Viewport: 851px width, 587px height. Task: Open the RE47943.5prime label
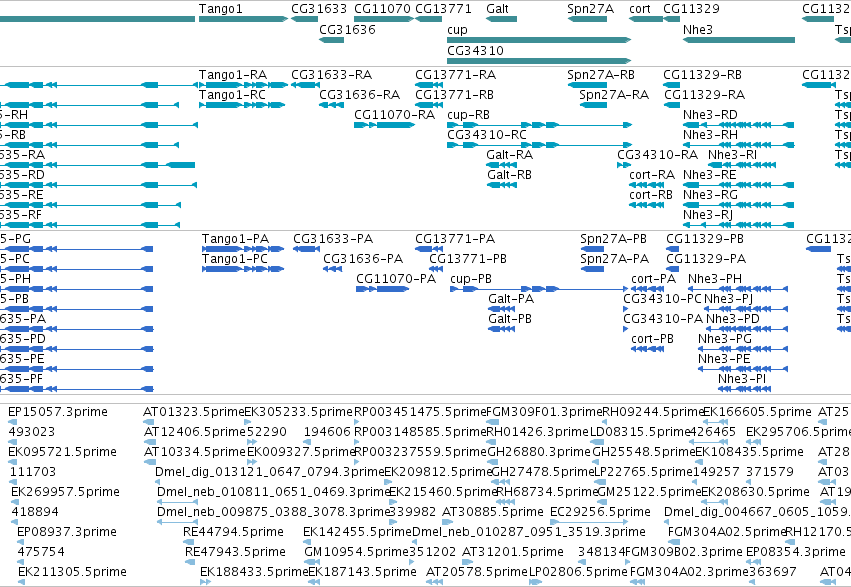coord(234,552)
